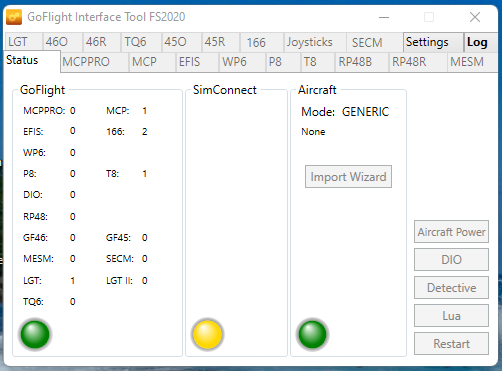Open the TQ6 tab
Screen dimensions: 502x371
pyautogui.click(x=141, y=42)
